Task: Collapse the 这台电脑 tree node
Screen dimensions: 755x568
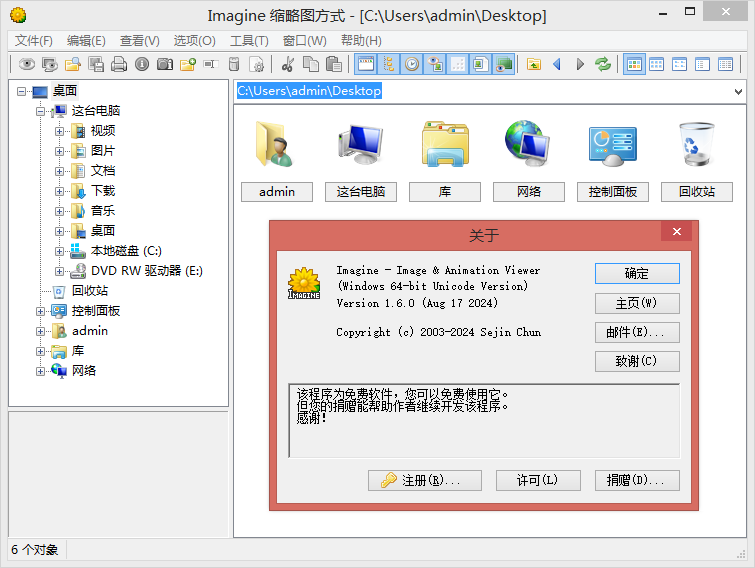Action: click(40, 111)
